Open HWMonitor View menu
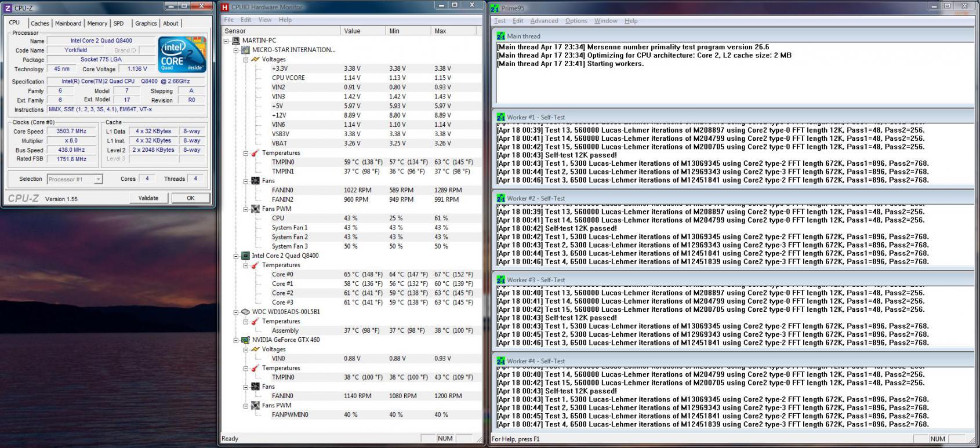This screenshot has height=448, width=980. [x=265, y=20]
